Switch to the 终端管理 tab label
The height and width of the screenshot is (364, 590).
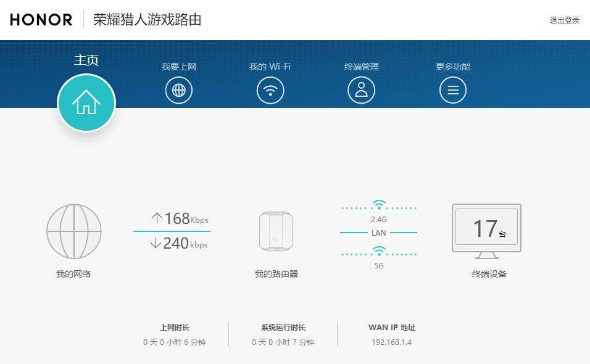(361, 67)
